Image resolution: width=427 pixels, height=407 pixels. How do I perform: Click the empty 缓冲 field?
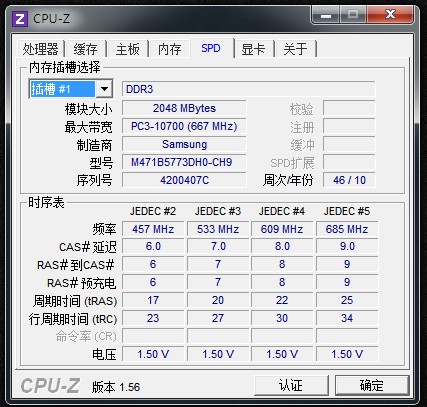[x=349, y=144]
